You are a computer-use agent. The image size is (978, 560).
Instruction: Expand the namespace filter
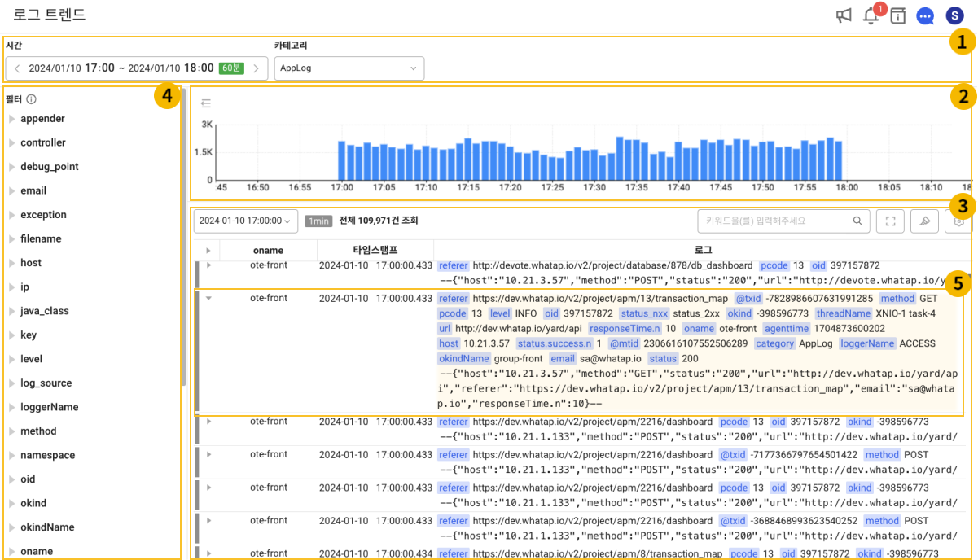[12, 455]
